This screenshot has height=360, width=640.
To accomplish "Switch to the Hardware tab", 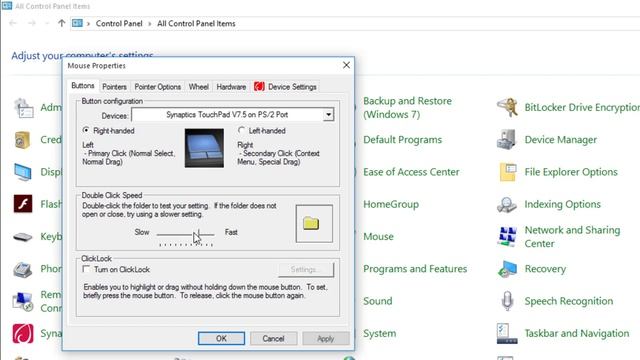I will (x=231, y=87).
